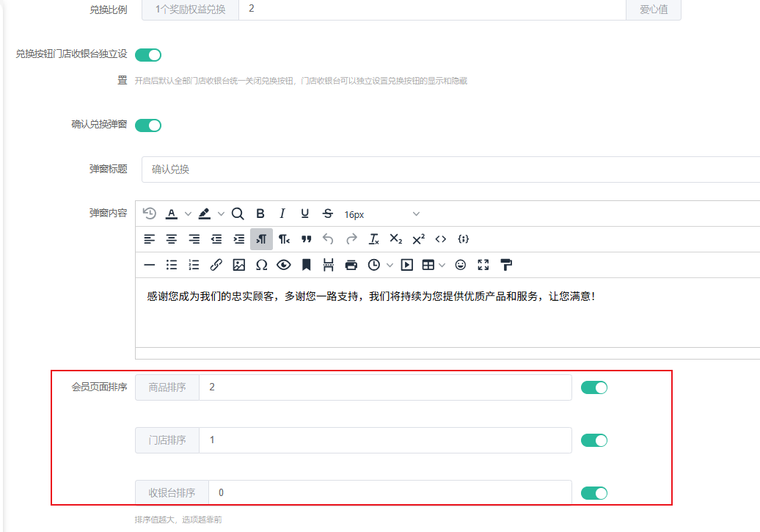Click the 商品排序 value field
The height and width of the screenshot is (532, 760).
(x=385, y=387)
